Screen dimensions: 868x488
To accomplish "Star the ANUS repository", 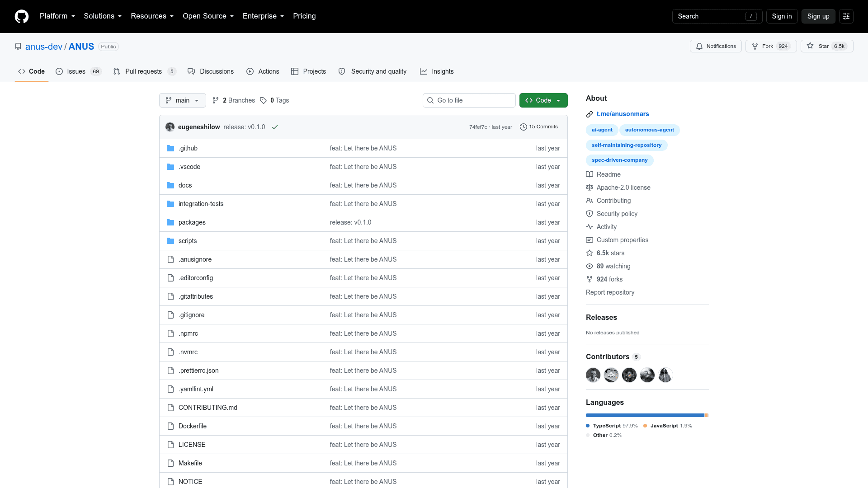I will [x=827, y=46].
